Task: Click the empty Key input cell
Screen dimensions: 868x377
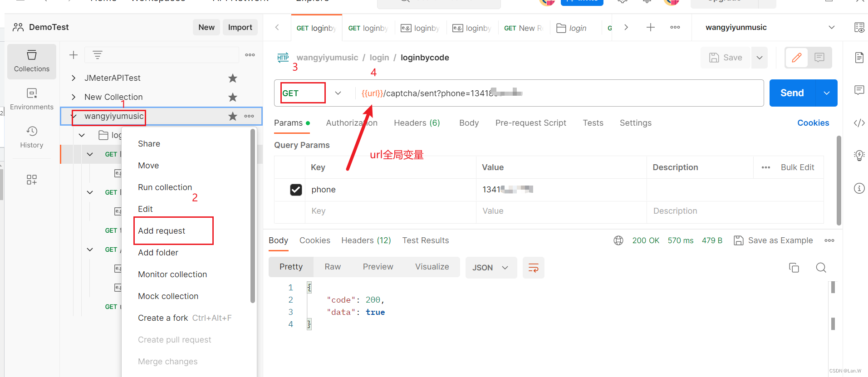Action: [390, 211]
